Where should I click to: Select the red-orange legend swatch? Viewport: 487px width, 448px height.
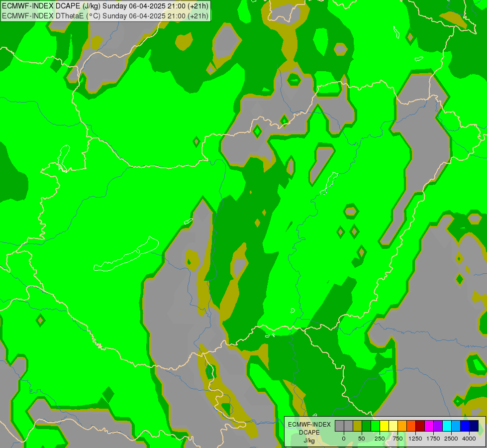(411, 426)
